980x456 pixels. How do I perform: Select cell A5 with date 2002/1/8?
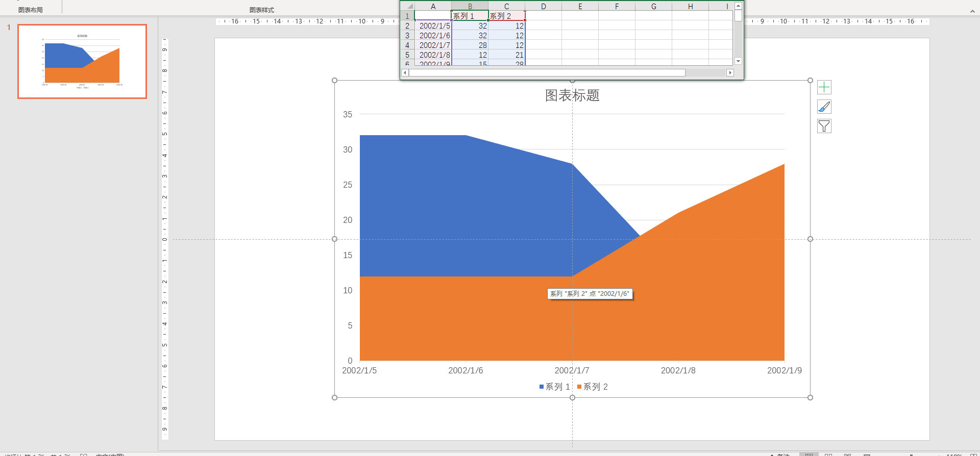[433, 55]
